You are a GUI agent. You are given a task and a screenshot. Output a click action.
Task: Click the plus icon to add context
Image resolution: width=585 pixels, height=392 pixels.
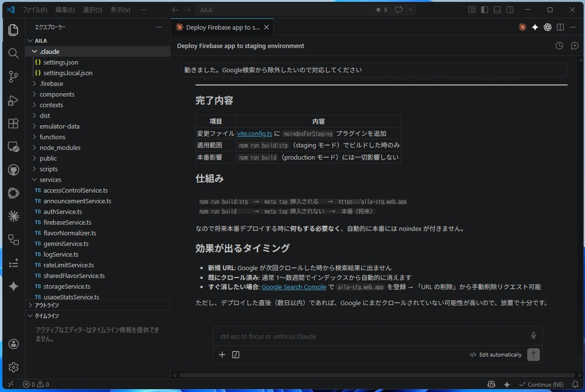coord(222,355)
